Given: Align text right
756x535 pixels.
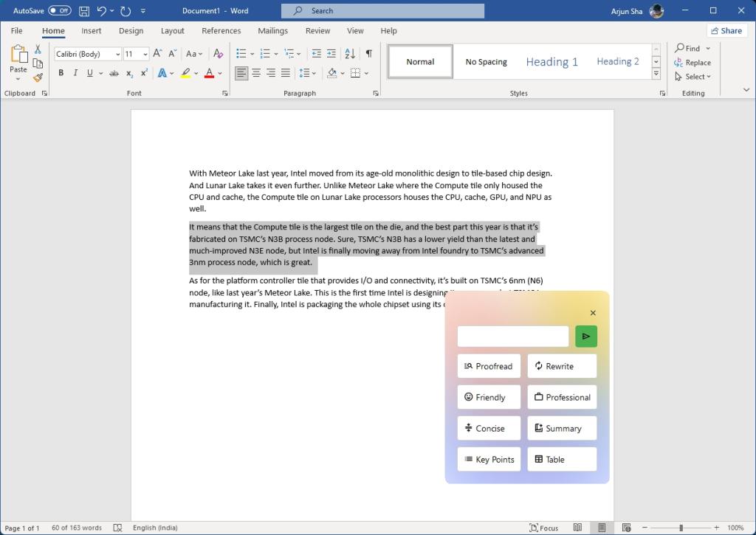Looking at the screenshot, I should (x=271, y=73).
